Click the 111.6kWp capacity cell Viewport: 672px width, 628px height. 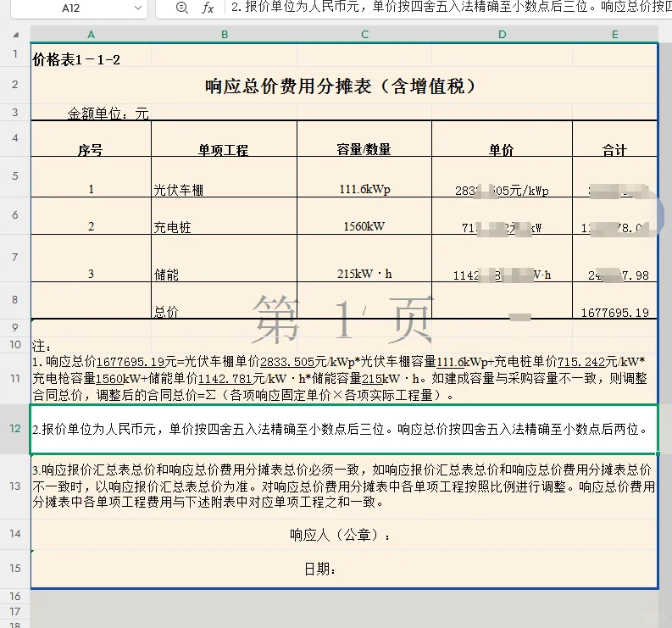tap(364, 177)
